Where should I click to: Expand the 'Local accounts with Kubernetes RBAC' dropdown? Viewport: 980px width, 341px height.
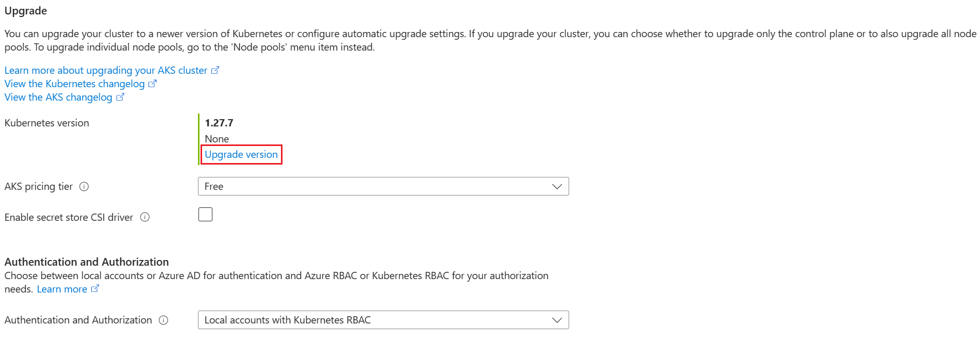click(383, 320)
